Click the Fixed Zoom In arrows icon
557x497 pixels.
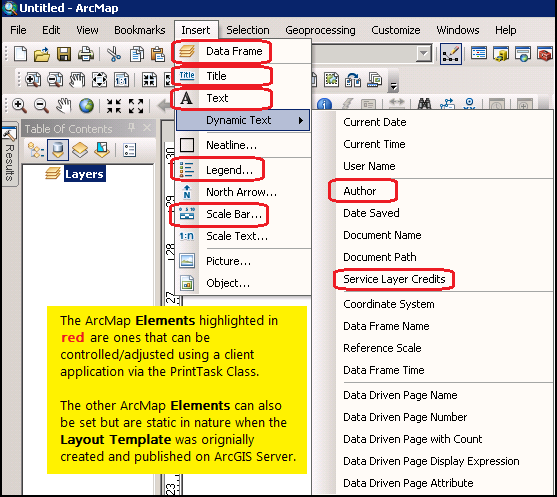pyautogui.click(x=114, y=106)
